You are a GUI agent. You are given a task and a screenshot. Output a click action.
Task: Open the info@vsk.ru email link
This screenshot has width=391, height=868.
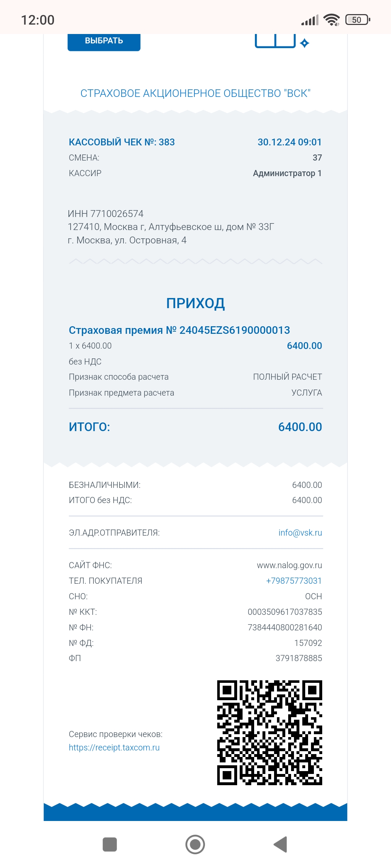pyautogui.click(x=300, y=533)
